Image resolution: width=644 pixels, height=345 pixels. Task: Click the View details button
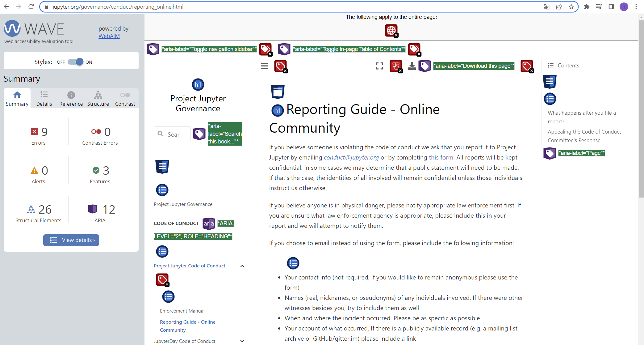(71, 240)
